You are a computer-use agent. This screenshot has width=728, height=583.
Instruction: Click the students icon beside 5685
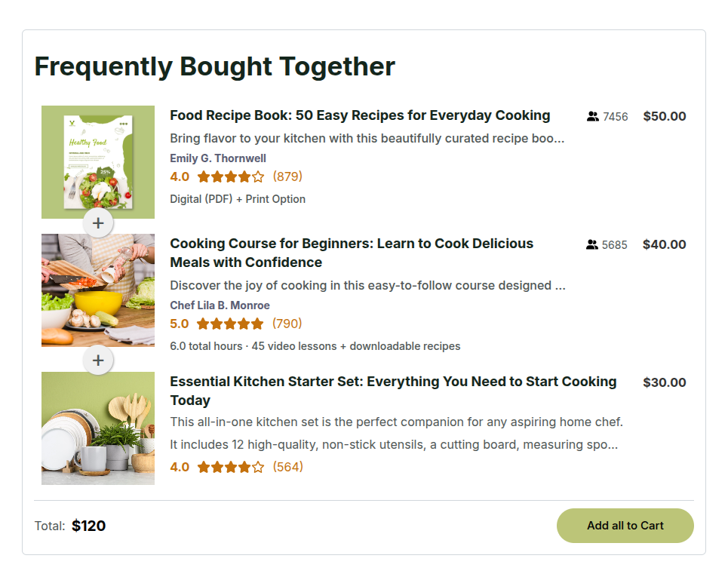coord(591,245)
